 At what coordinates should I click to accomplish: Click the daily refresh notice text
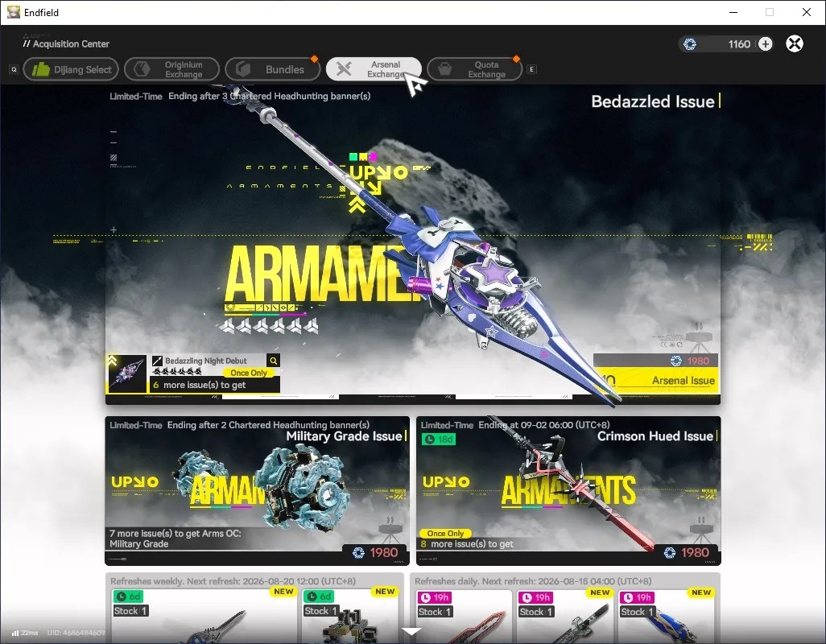533,581
